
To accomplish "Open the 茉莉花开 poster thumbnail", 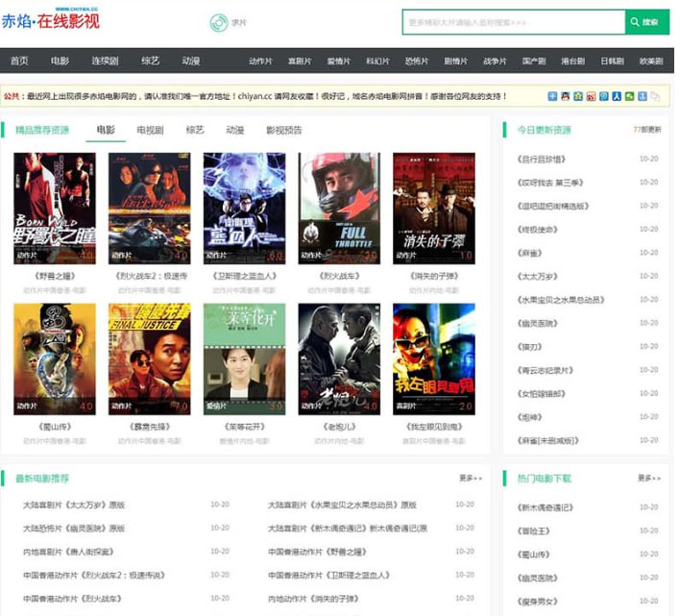I will [x=245, y=359].
